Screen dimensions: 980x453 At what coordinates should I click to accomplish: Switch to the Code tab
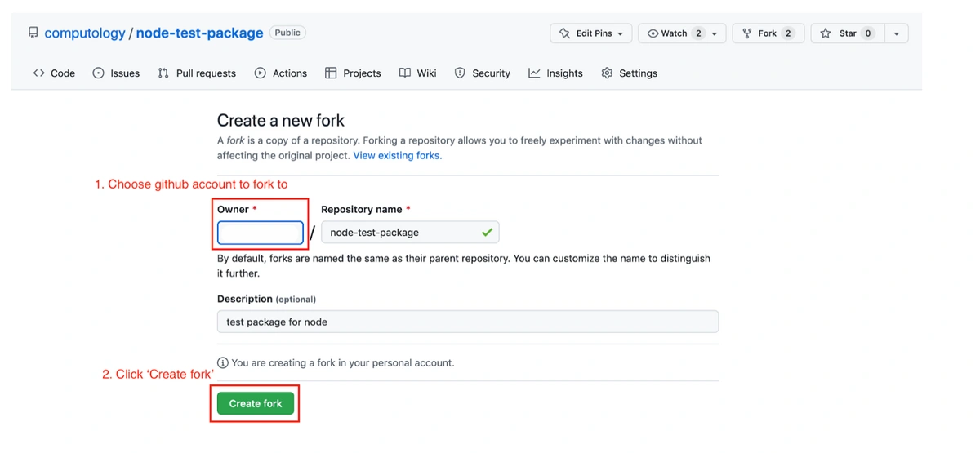click(x=54, y=73)
